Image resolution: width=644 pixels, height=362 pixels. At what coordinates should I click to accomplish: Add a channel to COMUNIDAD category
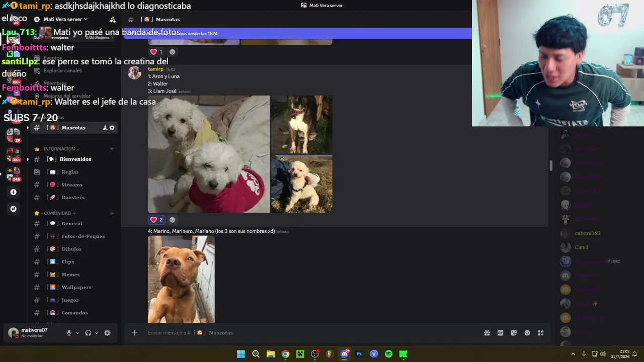pos(112,213)
